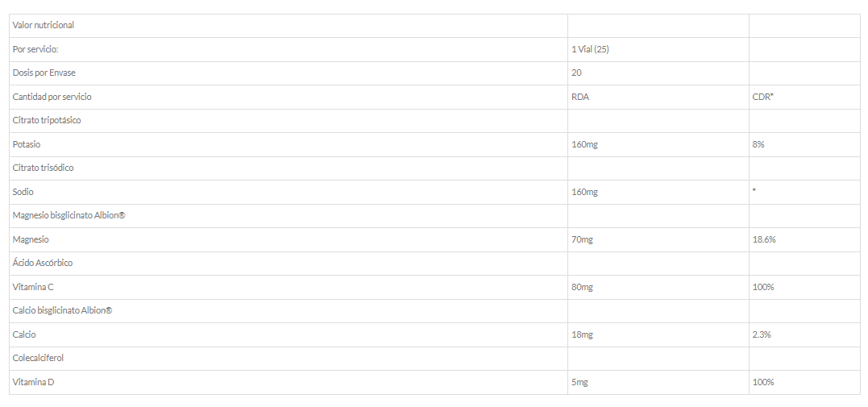868x407 pixels.
Task: Click the 80mg Vitamina C amount
Action: coord(582,287)
